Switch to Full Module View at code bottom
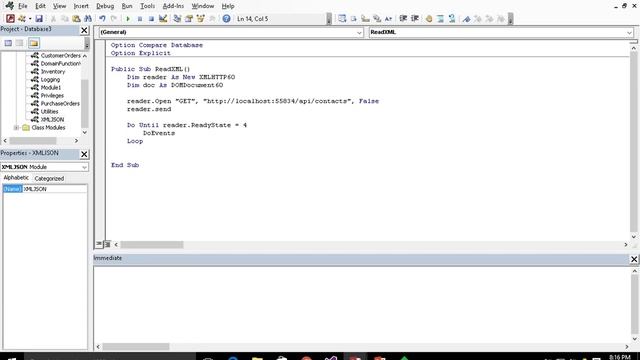 (x=107, y=244)
